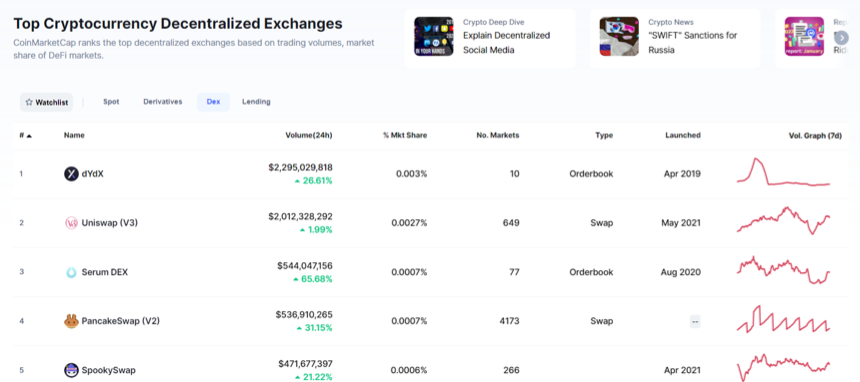Click the dYdX exchange logo icon
Image resolution: width=860 pixels, height=382 pixels.
pyautogui.click(x=71, y=174)
